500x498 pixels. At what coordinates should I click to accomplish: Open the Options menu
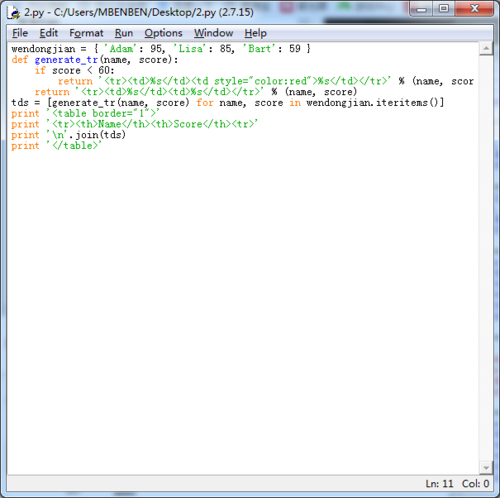click(163, 33)
